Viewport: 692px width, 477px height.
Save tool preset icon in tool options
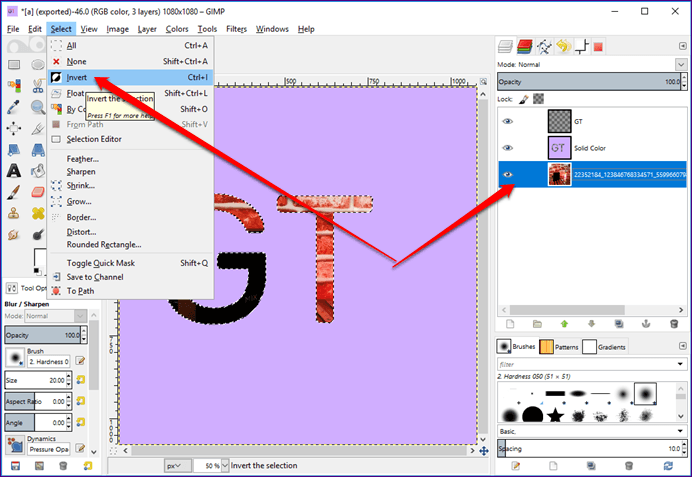coord(15,466)
